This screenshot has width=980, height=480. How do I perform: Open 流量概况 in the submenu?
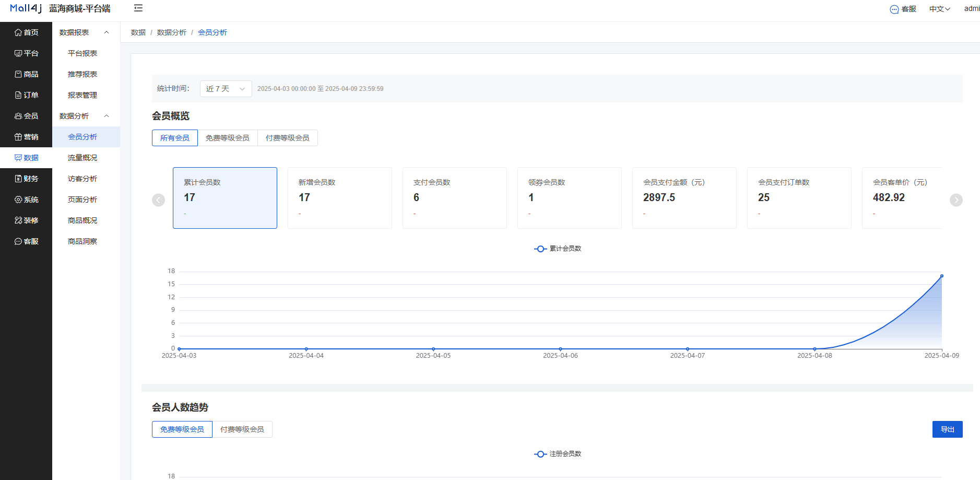(x=86, y=158)
